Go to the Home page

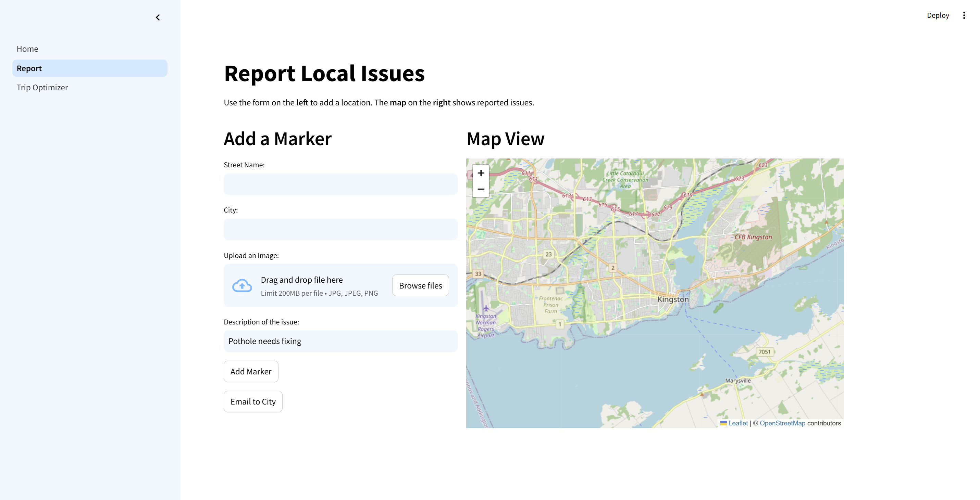(27, 49)
